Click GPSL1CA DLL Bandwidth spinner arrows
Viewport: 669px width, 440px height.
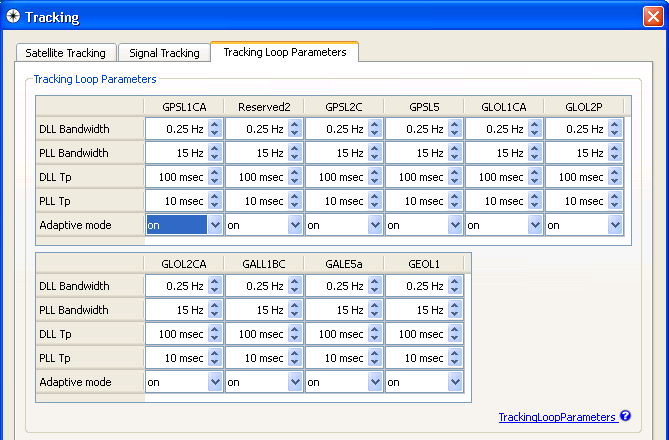click(215, 129)
